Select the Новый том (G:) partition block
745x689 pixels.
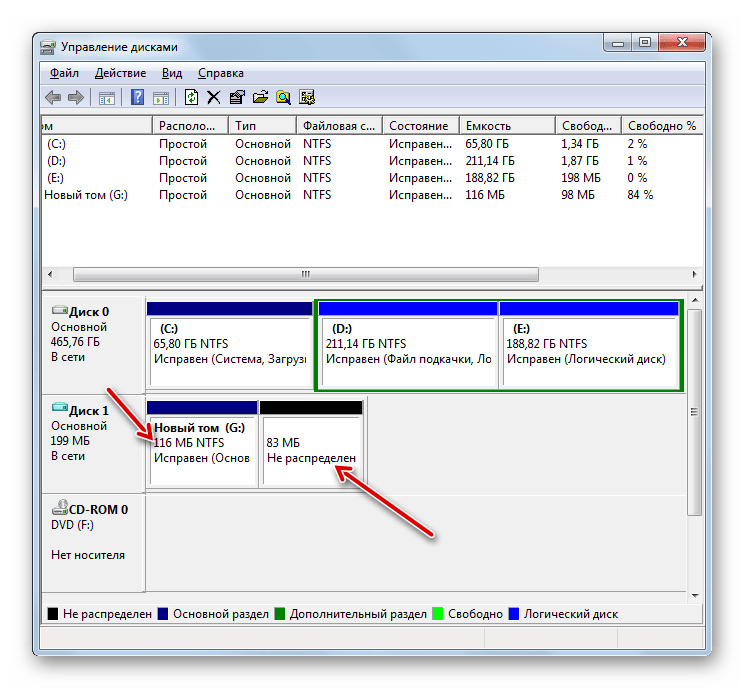tap(202, 444)
